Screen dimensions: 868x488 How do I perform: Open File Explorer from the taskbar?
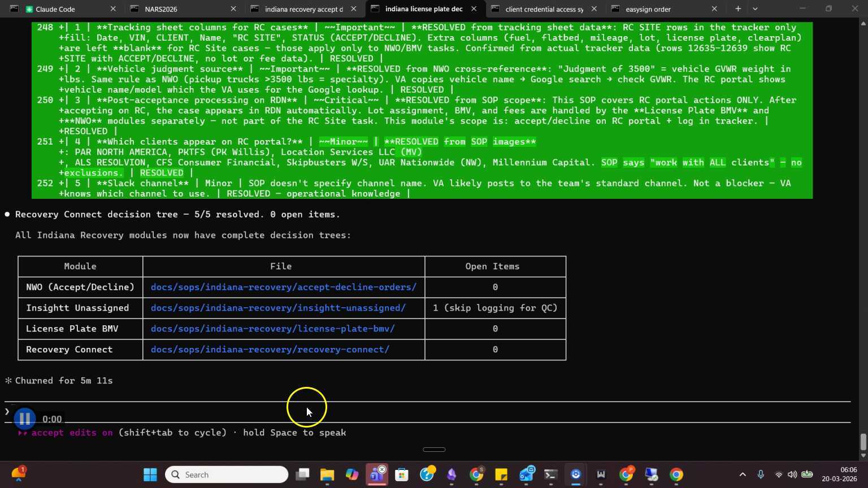(x=327, y=475)
